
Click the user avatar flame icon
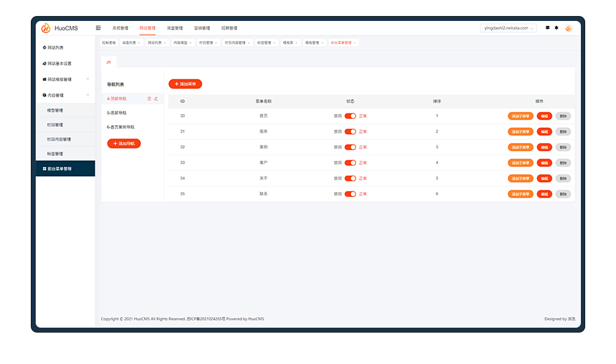point(568,28)
